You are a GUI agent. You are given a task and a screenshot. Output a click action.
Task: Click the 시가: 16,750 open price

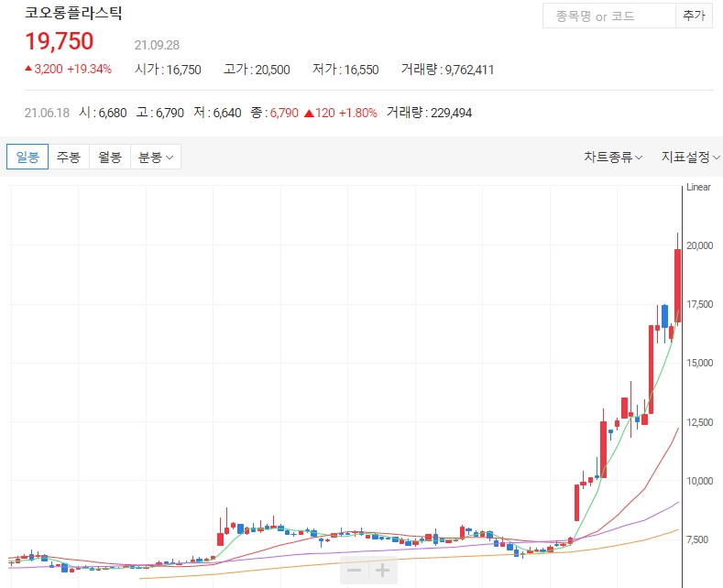[x=168, y=70]
